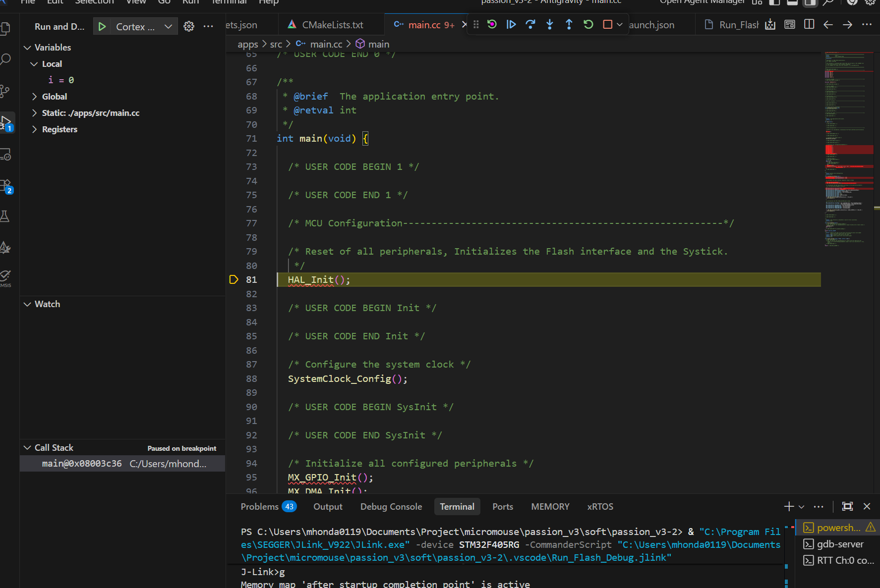Open the stop button dropdown arrow
This screenshot has height=588, width=880.
click(x=620, y=24)
